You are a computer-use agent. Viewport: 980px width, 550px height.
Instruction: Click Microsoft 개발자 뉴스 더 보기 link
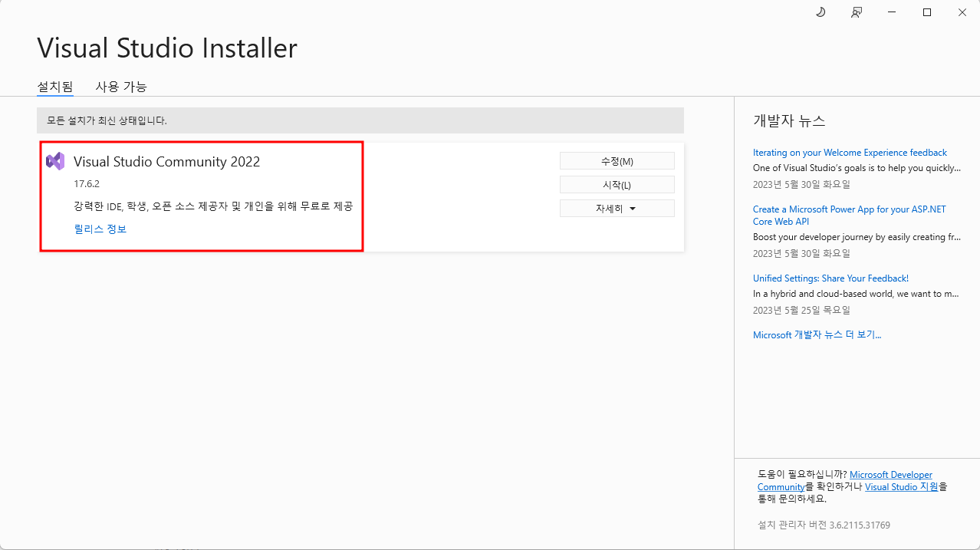[817, 335]
